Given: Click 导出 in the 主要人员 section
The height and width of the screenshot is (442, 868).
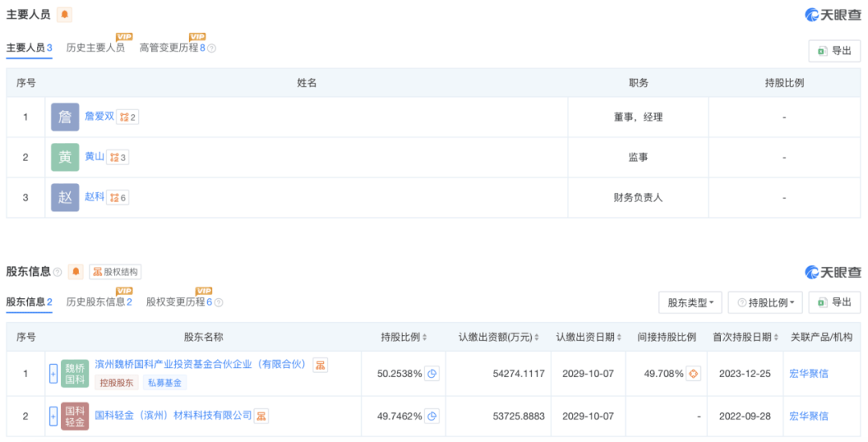Looking at the screenshot, I should 834,51.
